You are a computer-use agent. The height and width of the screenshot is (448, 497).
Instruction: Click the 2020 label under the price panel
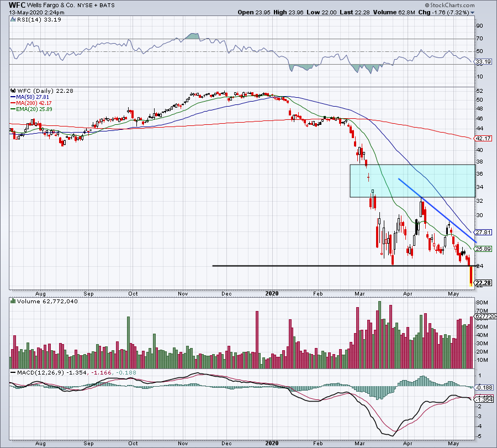[x=272, y=293]
